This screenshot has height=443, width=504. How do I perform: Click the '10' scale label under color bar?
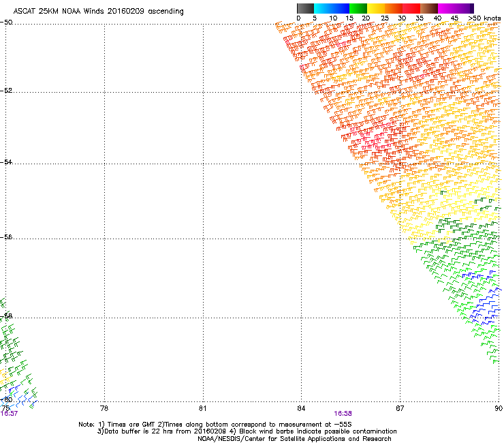[333, 18]
